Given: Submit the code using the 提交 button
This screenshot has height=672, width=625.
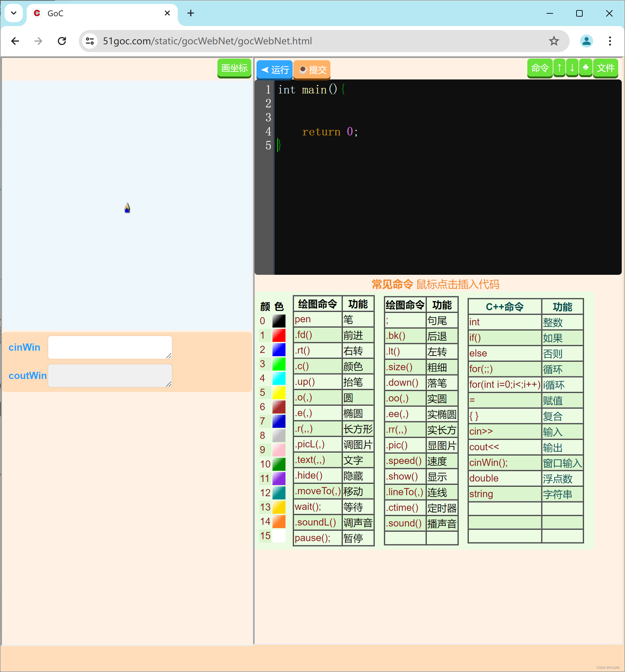Looking at the screenshot, I should pyautogui.click(x=311, y=70).
